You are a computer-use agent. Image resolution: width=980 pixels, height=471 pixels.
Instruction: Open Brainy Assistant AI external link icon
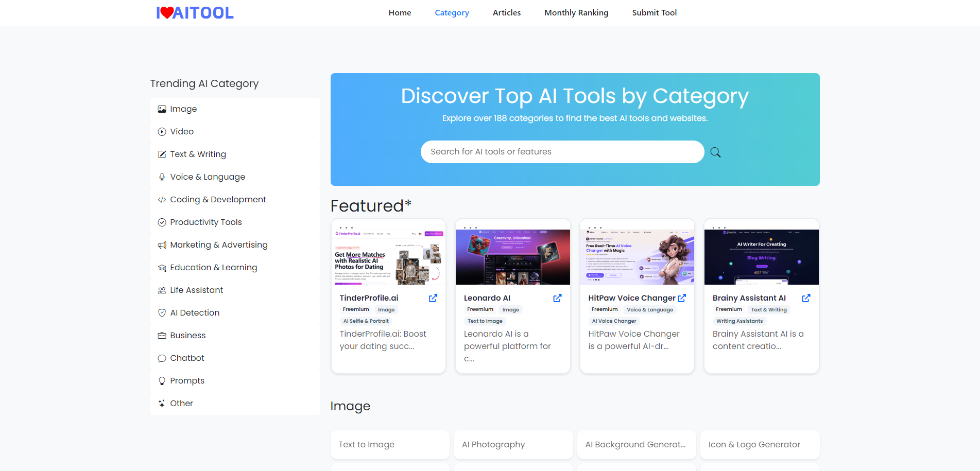click(806, 298)
